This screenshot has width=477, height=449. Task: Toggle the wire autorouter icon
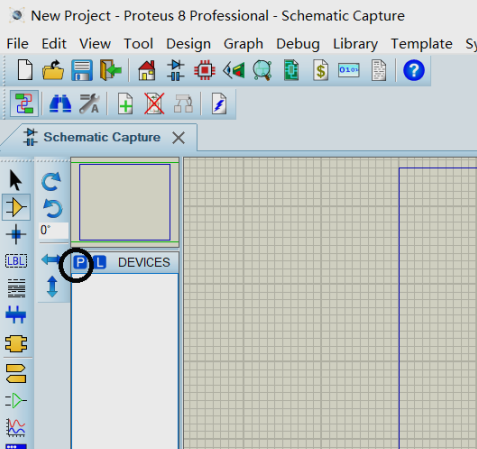(x=24, y=104)
